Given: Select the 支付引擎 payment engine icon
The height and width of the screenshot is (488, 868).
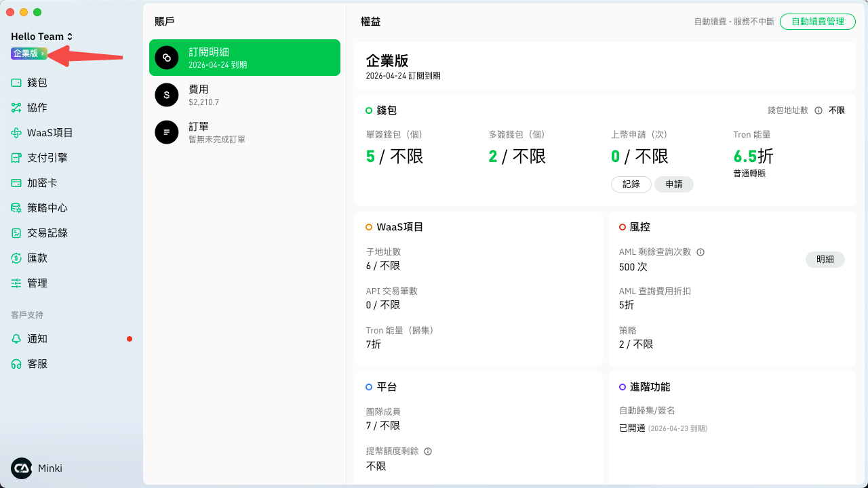Looking at the screenshot, I should (x=16, y=158).
